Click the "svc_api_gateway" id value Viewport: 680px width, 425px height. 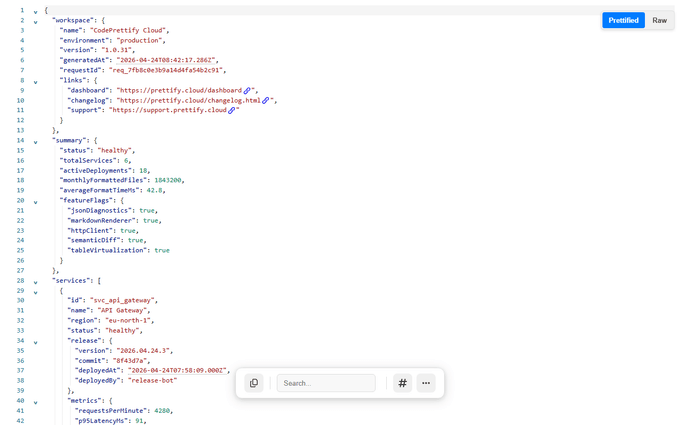[x=122, y=301]
